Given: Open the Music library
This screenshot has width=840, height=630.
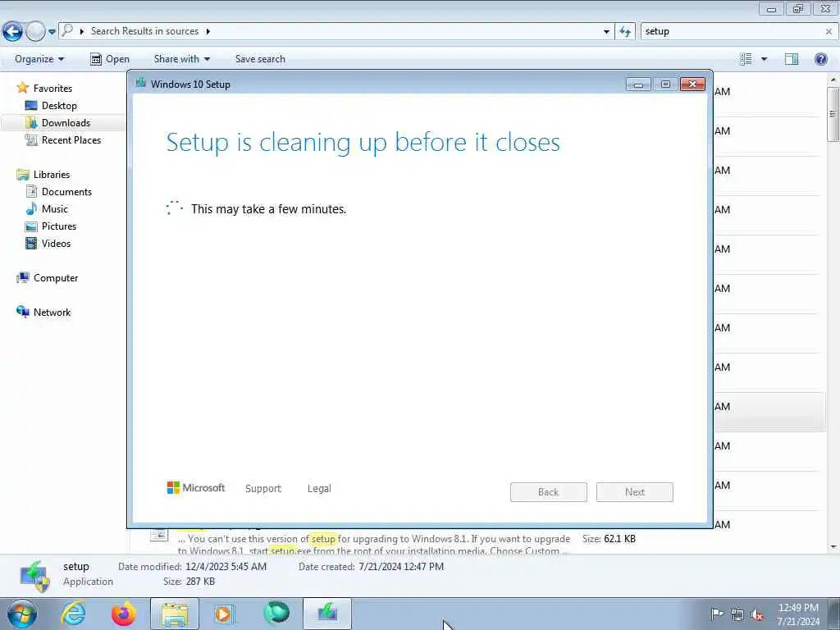Looking at the screenshot, I should coord(55,209).
